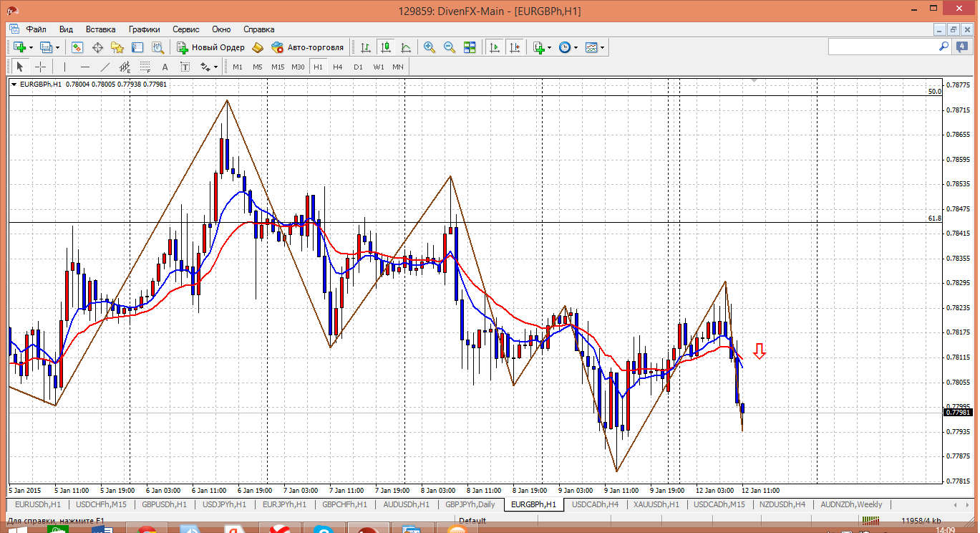Select the H4 timeframe button
Viewport: 980px width, 533px height.
(x=338, y=67)
